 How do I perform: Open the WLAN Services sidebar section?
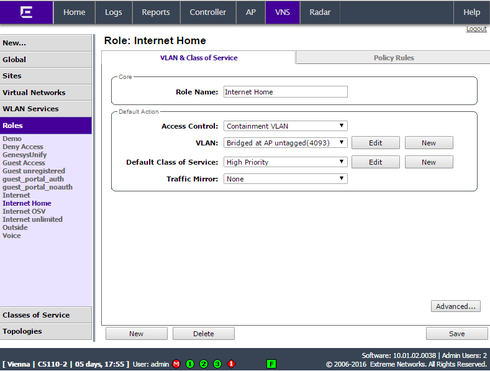46,109
